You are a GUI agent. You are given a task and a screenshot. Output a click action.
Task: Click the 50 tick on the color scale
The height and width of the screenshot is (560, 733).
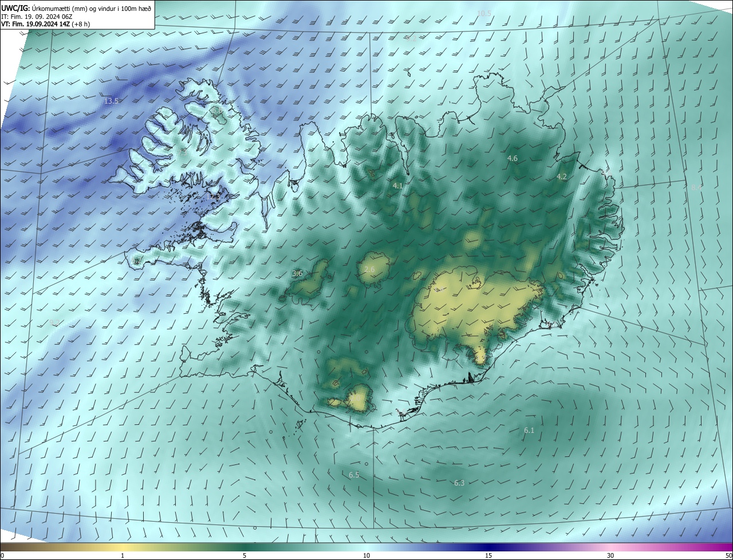pyautogui.click(x=728, y=555)
